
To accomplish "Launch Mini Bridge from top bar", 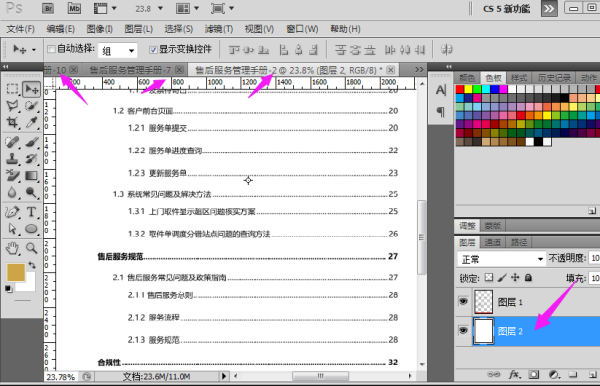I will [x=74, y=8].
